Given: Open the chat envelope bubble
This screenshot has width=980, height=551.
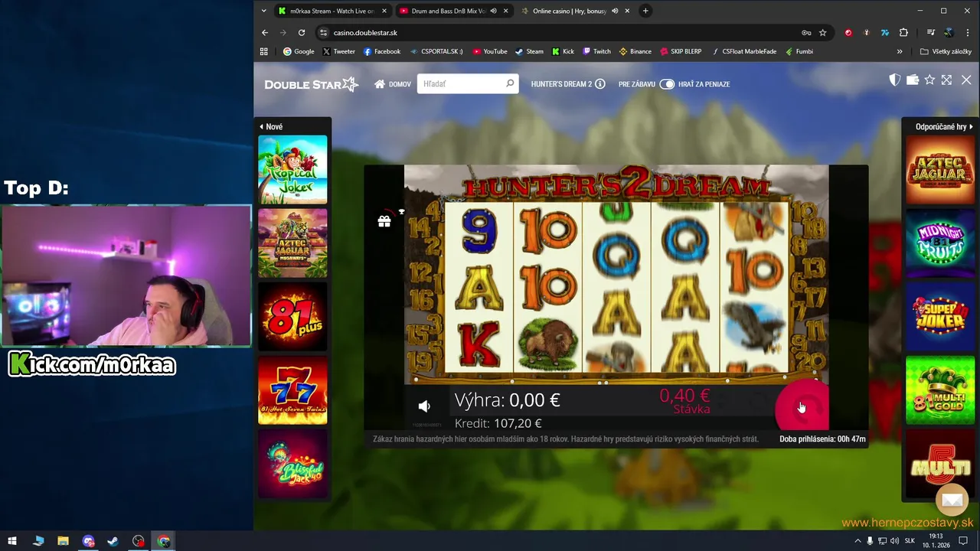Looking at the screenshot, I should (x=952, y=500).
